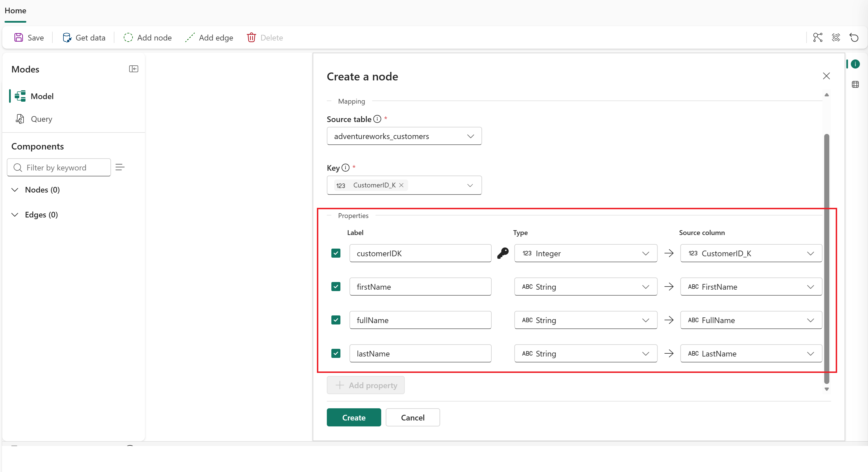The width and height of the screenshot is (868, 472).
Task: Click the key icon beside customerIDK
Action: pos(503,253)
